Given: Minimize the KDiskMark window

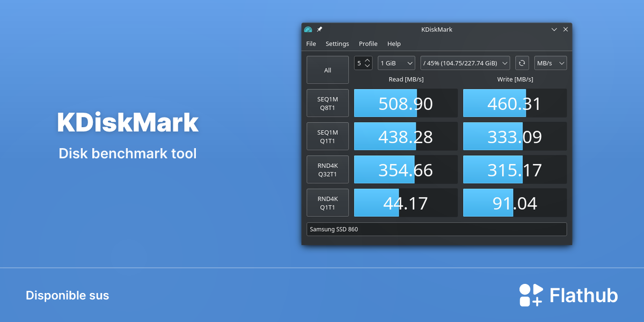Looking at the screenshot, I should coord(554,30).
